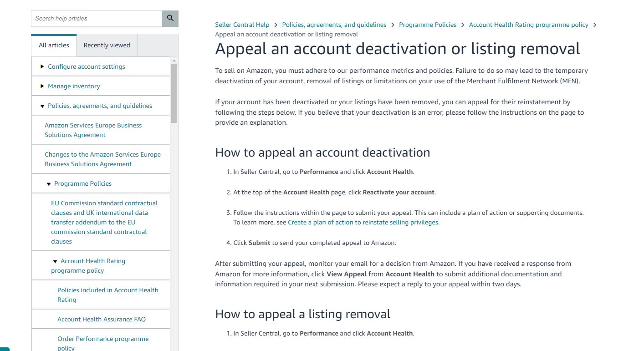
Task: Click breadcrumb chevron after Seller Central Help
Action: [x=276, y=25]
